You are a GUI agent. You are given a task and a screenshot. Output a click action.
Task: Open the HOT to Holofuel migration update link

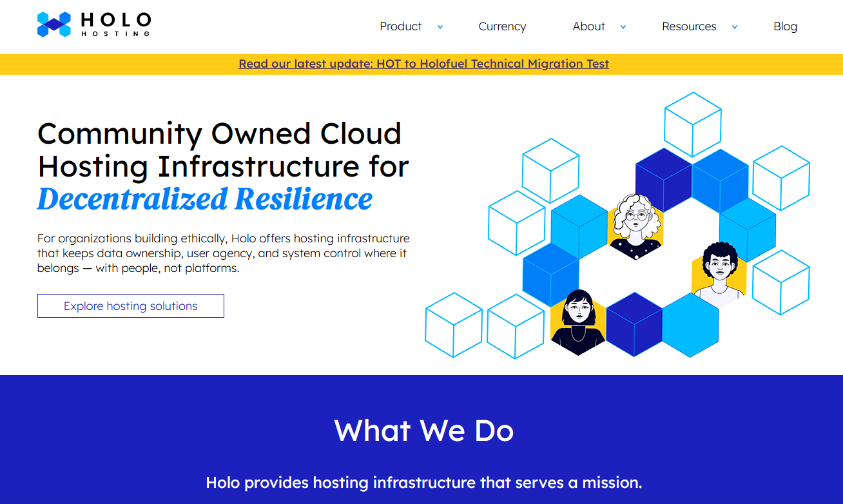coord(423,64)
